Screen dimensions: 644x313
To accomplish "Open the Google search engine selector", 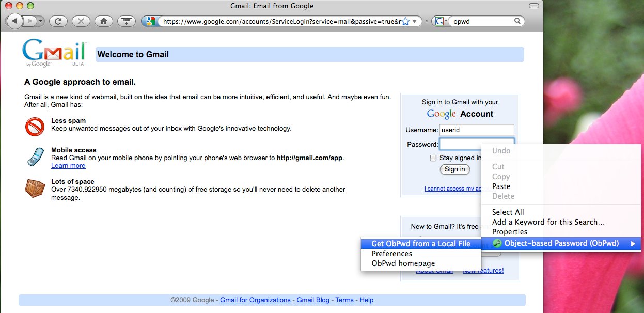I will [441, 21].
